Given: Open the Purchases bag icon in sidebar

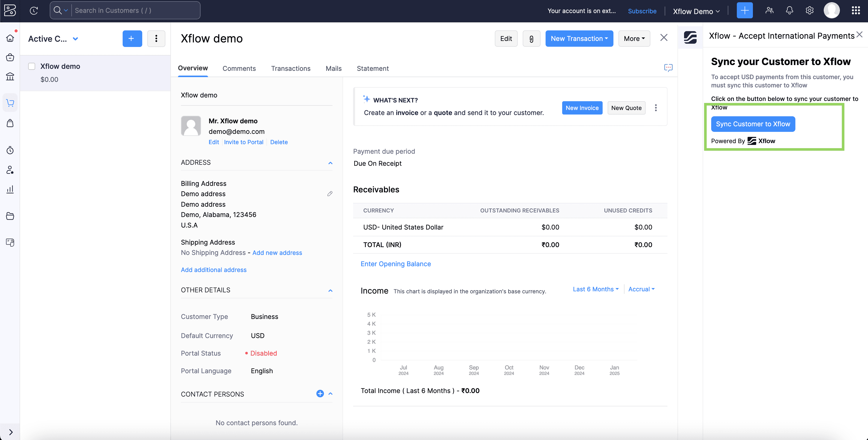Looking at the screenshot, I should coord(10,123).
